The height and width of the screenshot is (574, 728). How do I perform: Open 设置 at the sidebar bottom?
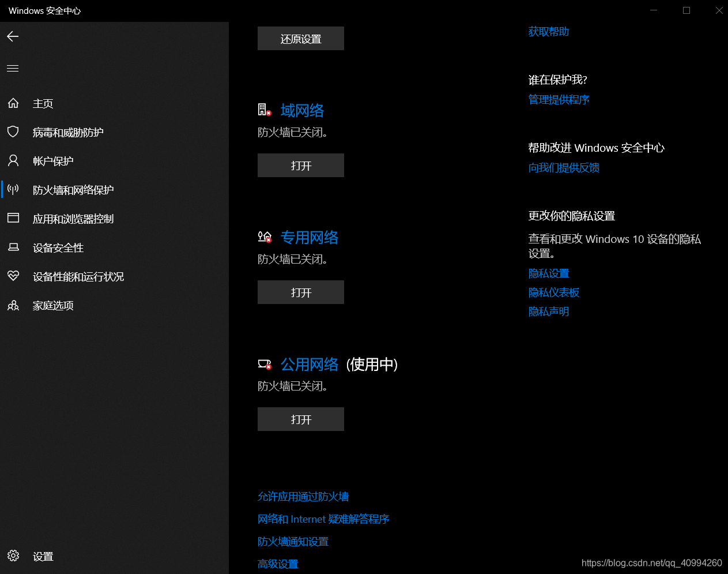114,556
